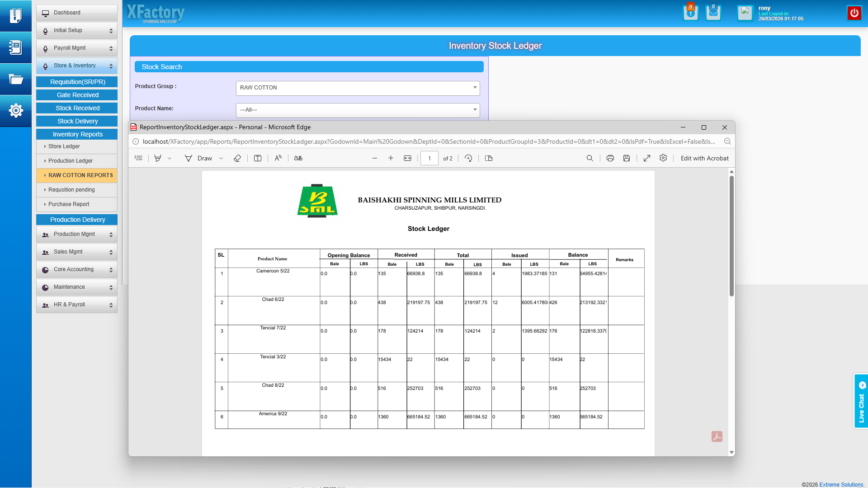The image size is (868, 488).
Task: Open PDF viewer settings gear icon
Action: click(663, 158)
